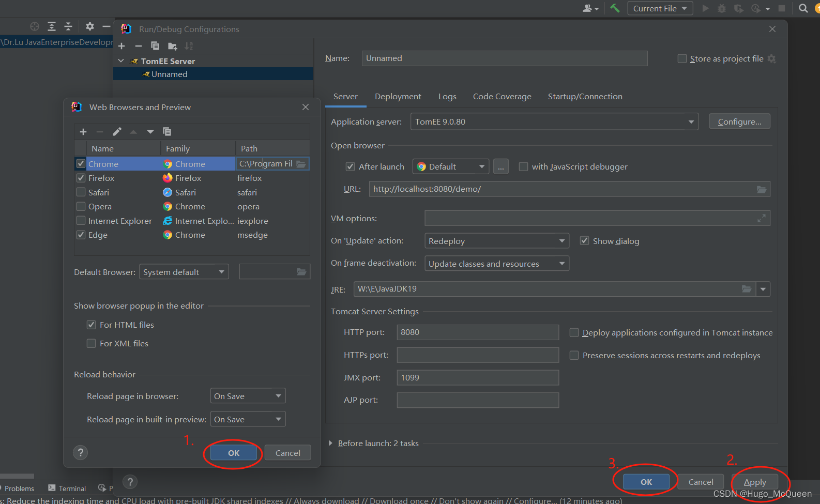
Task: Open the search everywhere magnifier icon
Action: click(803, 8)
